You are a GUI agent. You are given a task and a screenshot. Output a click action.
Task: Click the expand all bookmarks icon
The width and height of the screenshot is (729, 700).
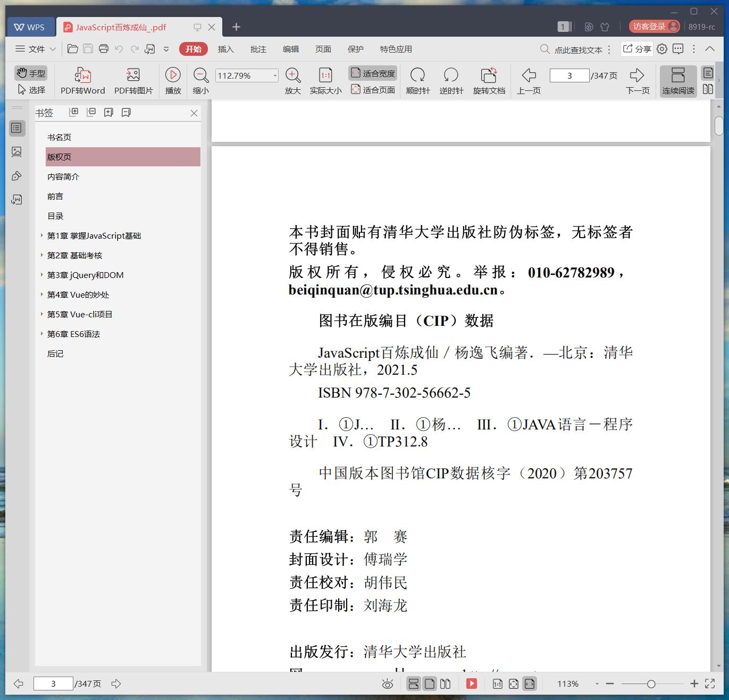pos(74,112)
